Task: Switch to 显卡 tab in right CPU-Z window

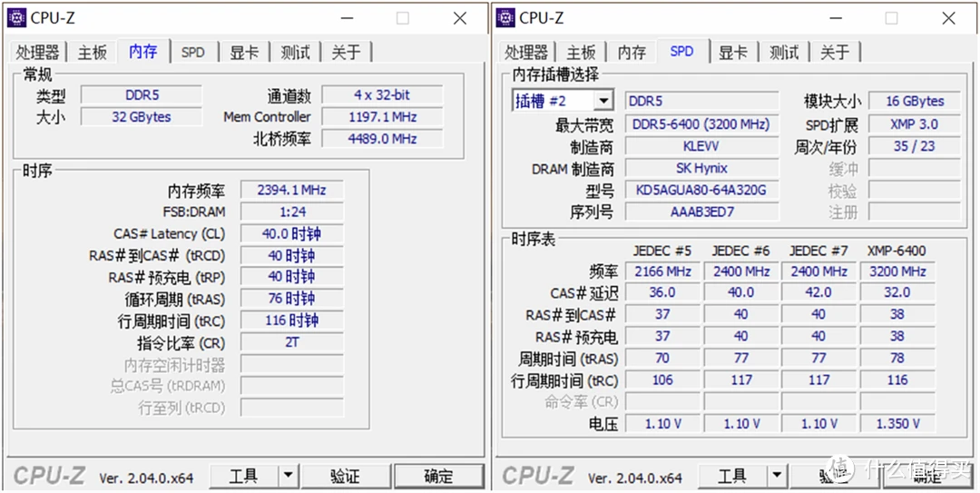Action: tap(733, 52)
